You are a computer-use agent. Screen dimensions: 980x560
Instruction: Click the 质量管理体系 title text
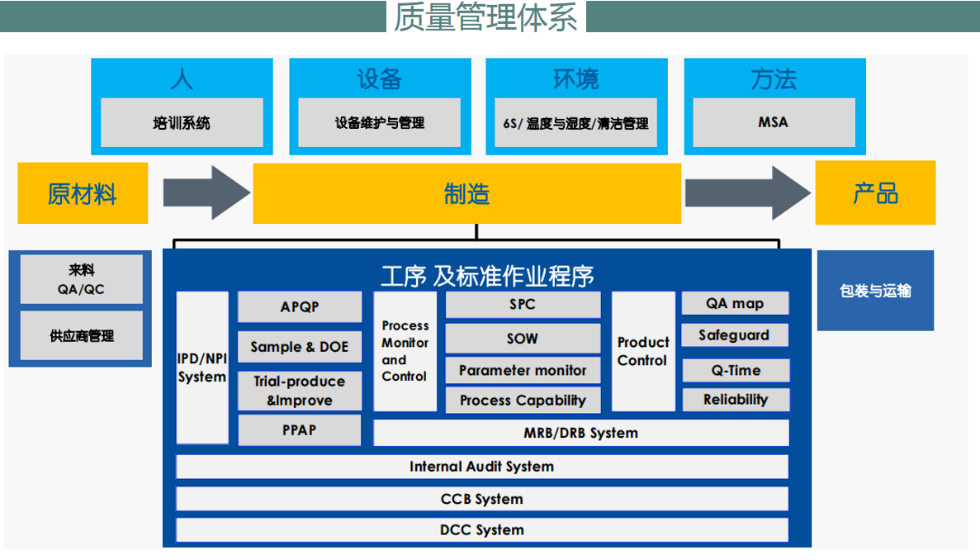[485, 17]
